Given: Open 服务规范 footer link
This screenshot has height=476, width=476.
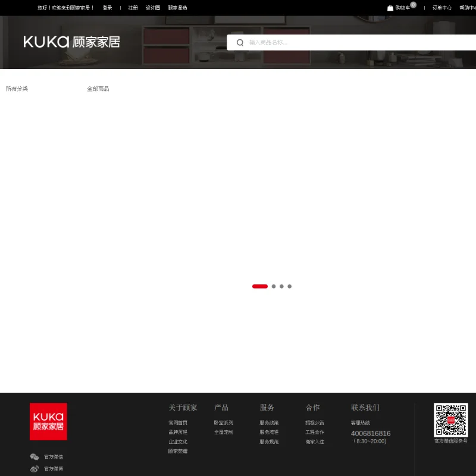Looking at the screenshot, I should (269, 441).
